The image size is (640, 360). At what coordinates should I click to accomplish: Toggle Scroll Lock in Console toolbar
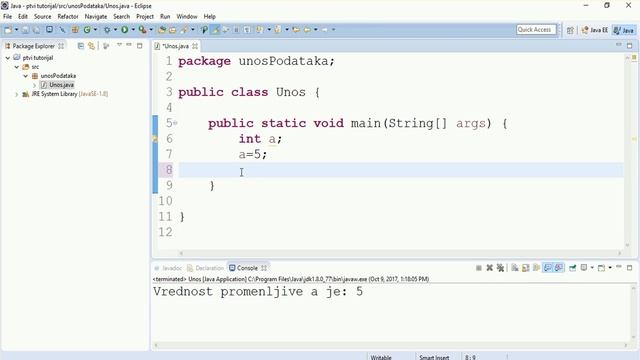[525, 268]
